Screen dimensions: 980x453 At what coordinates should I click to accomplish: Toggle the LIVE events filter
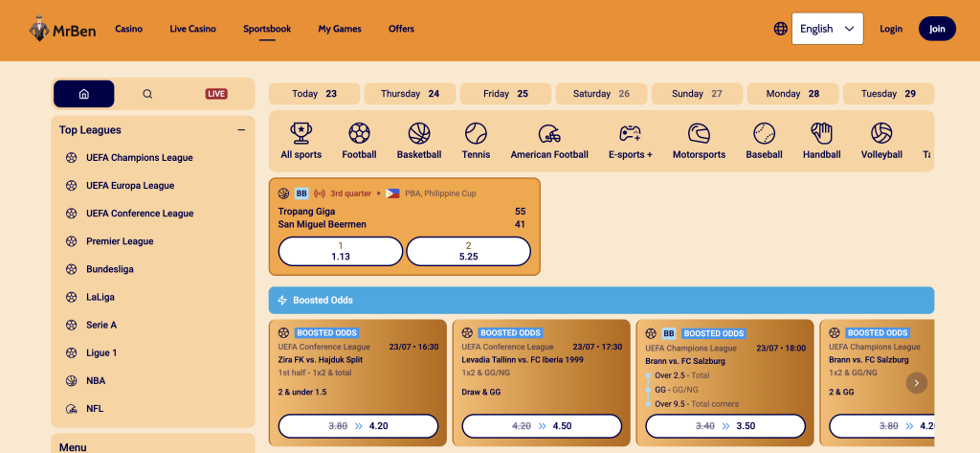coord(216,94)
